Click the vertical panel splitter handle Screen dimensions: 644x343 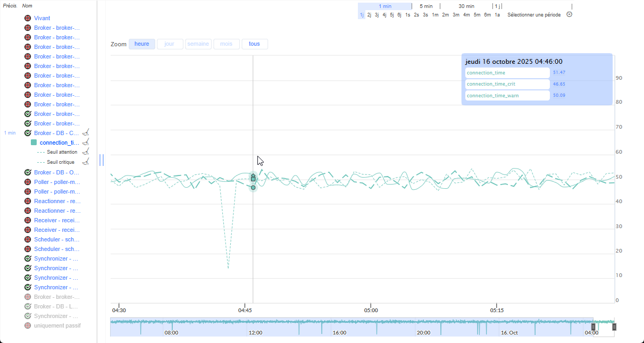[101, 160]
